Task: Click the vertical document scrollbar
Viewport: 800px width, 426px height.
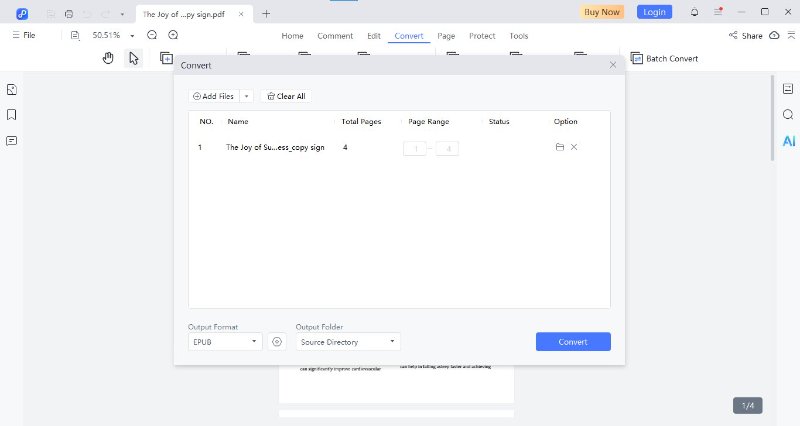Action: coord(772,117)
